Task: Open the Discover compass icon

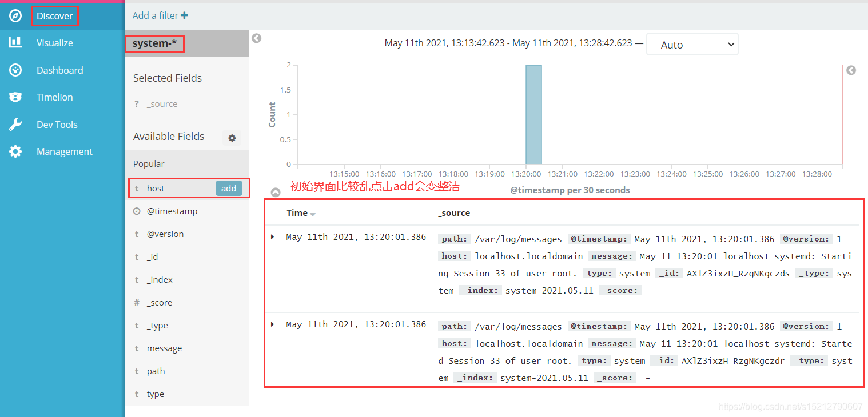Action: coord(15,16)
